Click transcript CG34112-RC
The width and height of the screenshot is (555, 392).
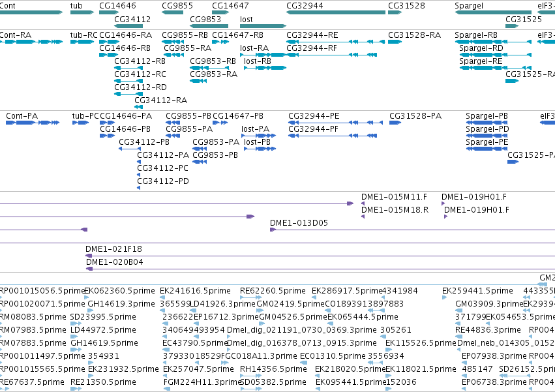[128, 81]
